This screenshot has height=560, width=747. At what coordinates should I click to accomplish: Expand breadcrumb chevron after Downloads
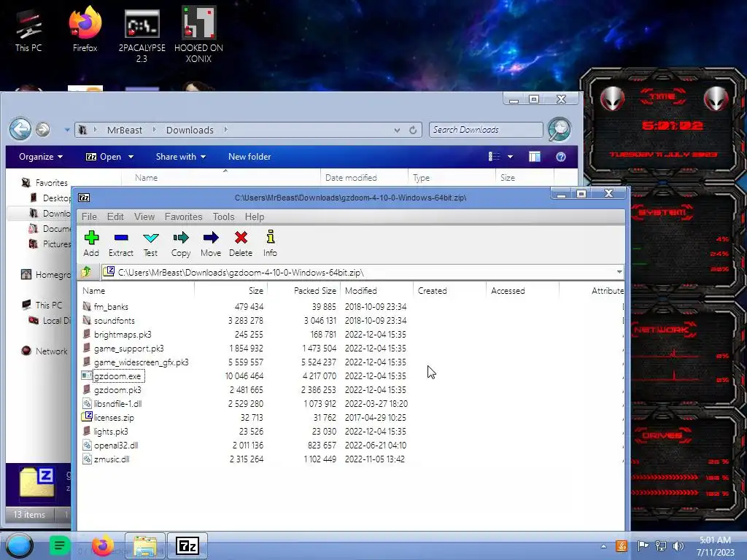[225, 130]
